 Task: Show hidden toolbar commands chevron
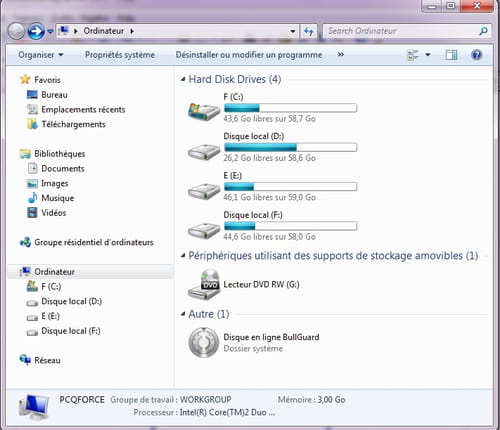pyautogui.click(x=341, y=54)
